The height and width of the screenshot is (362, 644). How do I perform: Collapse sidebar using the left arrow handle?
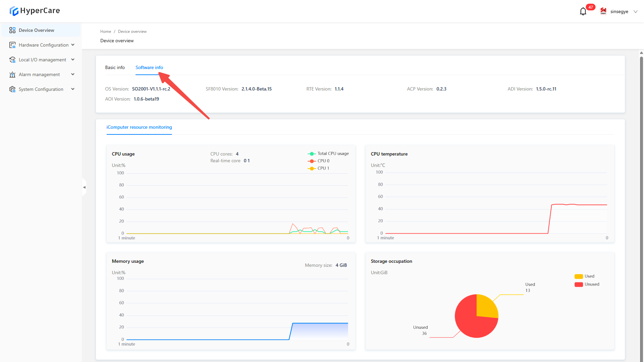[84, 187]
